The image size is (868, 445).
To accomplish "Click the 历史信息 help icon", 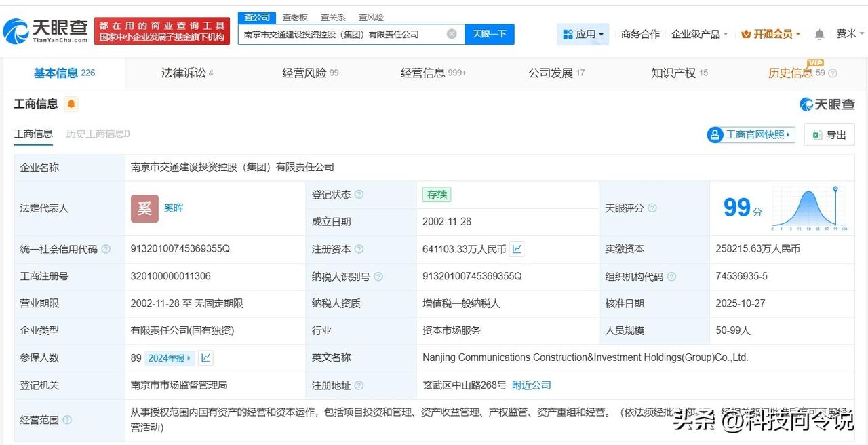I will 833,73.
